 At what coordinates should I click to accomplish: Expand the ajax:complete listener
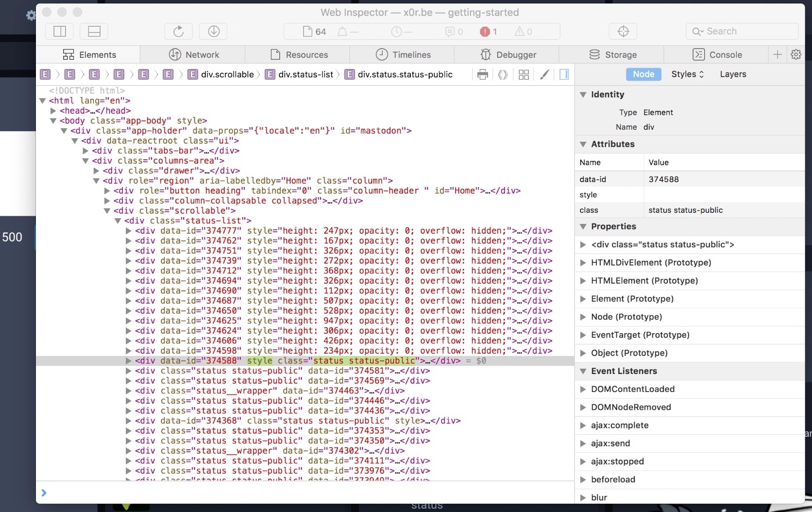pos(583,426)
